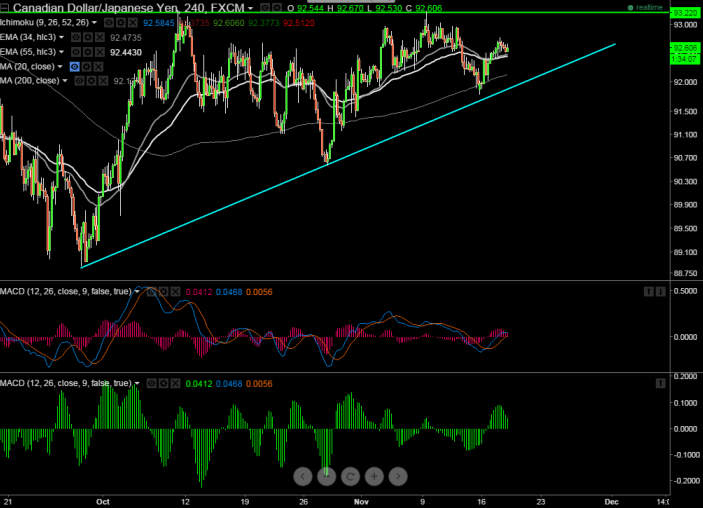Move upper MACD pane down with arrow
The width and height of the screenshot is (703, 508).
pyautogui.click(x=660, y=292)
